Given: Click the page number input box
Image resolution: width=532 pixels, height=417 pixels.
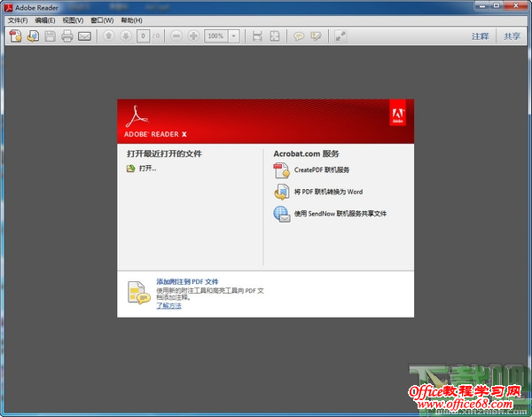Looking at the screenshot, I should click(x=143, y=36).
